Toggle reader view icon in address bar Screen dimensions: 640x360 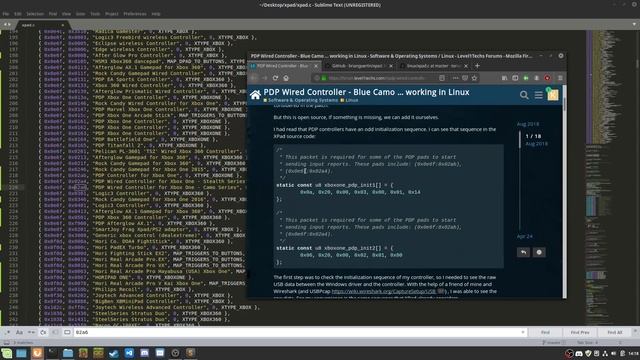(442, 78)
